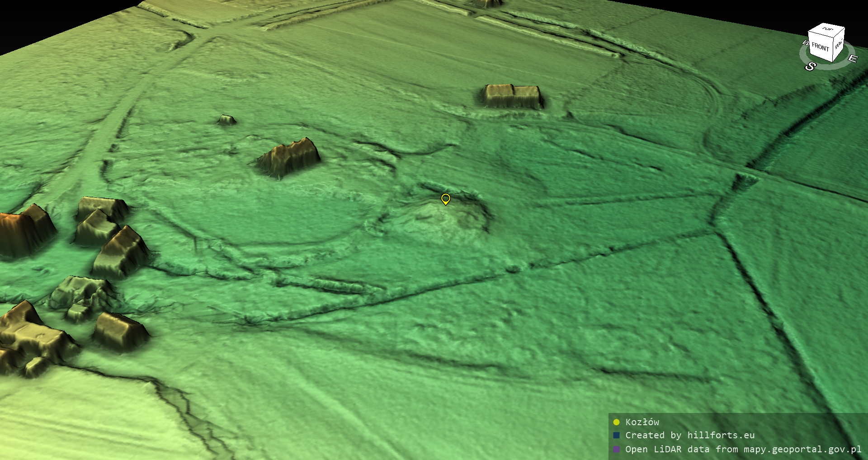Viewport: 868px width, 460px height.
Task: Click the tiny isolated structure beside the road
Action: click(226, 120)
